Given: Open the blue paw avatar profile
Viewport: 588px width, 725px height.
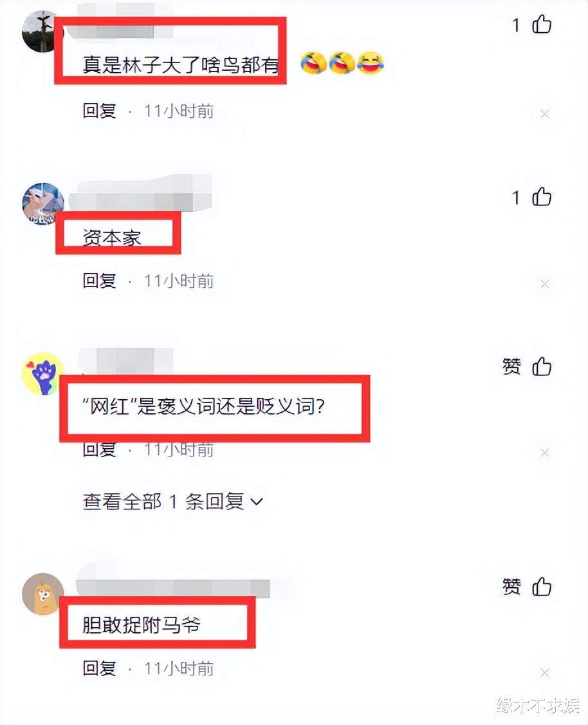Looking at the screenshot, I should (42, 373).
